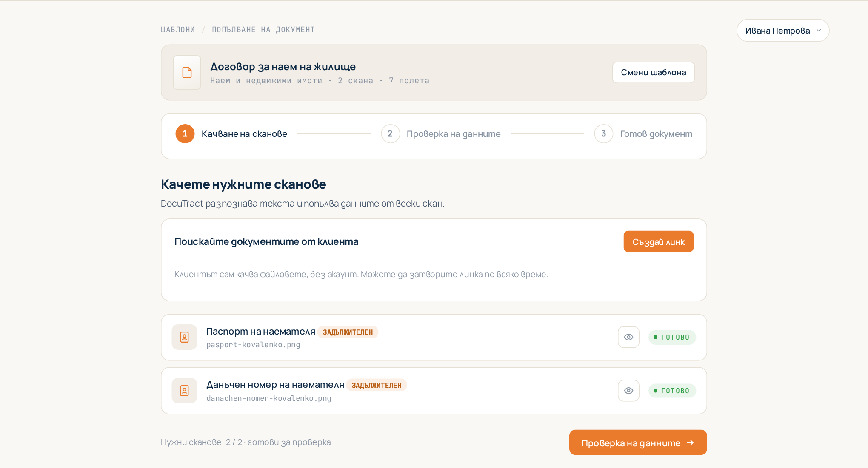Click the heading Качете нужните сканове
Screen dimensions: 868x468
(x=243, y=184)
